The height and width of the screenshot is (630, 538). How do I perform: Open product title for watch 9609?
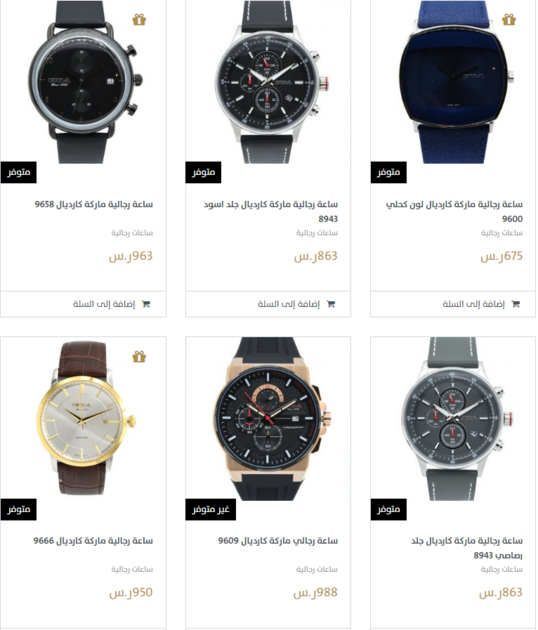pyautogui.click(x=278, y=541)
